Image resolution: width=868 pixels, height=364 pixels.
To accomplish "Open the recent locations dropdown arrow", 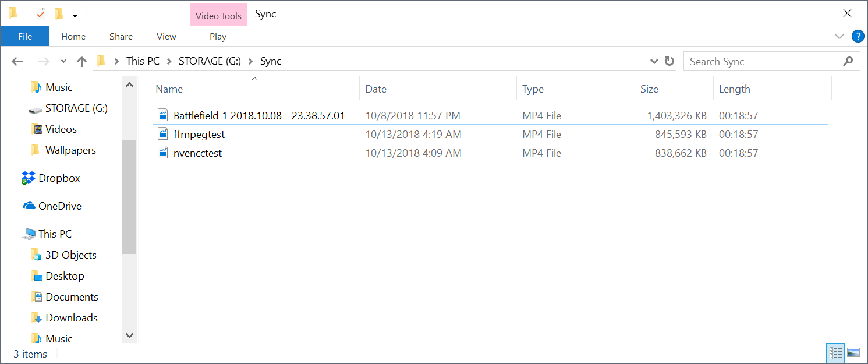I will 63,61.
